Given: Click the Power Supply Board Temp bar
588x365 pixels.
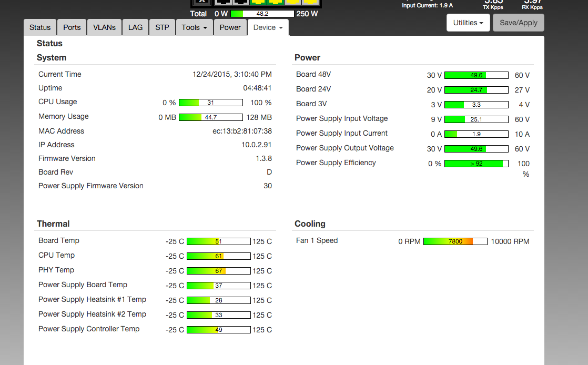Looking at the screenshot, I should click(x=219, y=286).
